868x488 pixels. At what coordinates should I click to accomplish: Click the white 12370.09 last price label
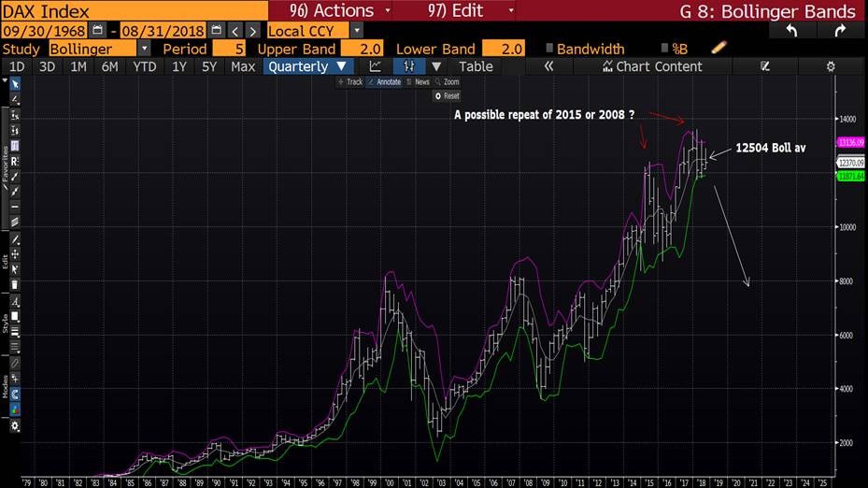(851, 163)
